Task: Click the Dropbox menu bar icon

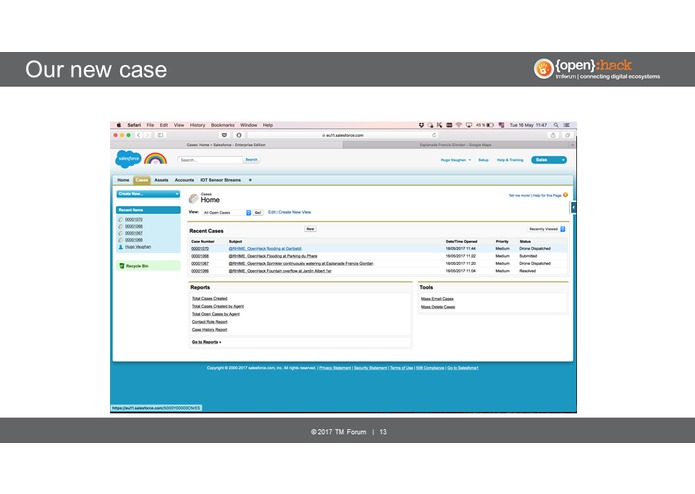Action: [x=421, y=125]
